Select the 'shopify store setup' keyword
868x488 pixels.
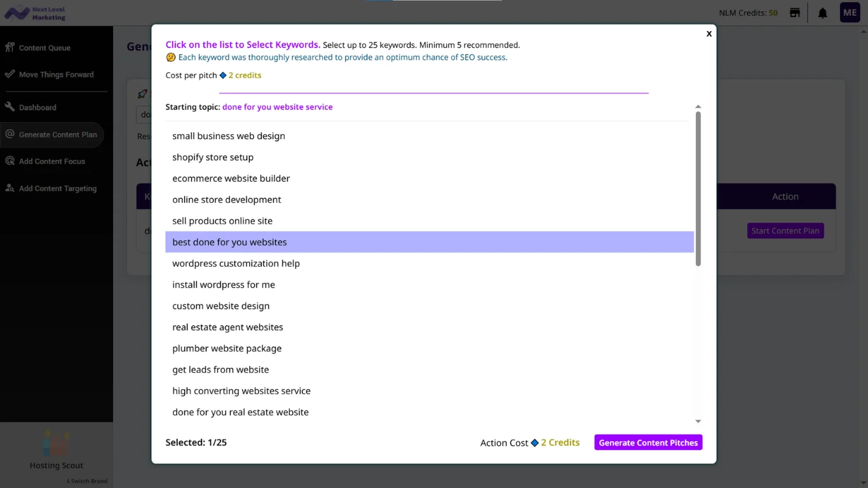pos(213,158)
